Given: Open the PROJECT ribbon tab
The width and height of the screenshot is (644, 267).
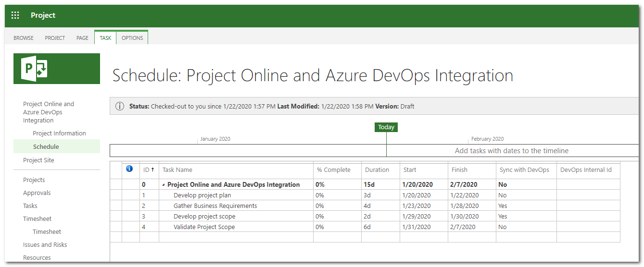Looking at the screenshot, I should (x=55, y=38).
